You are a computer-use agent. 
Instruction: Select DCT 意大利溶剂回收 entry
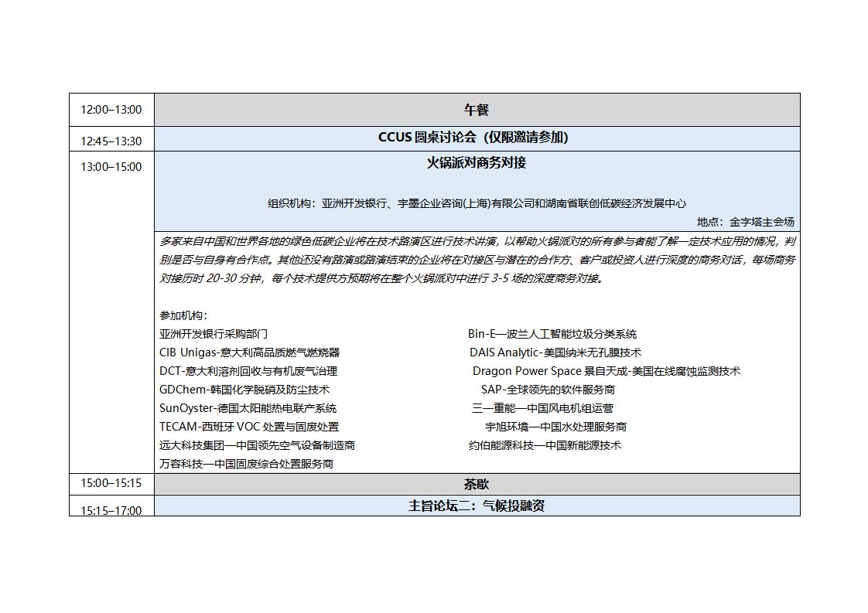coord(248,371)
